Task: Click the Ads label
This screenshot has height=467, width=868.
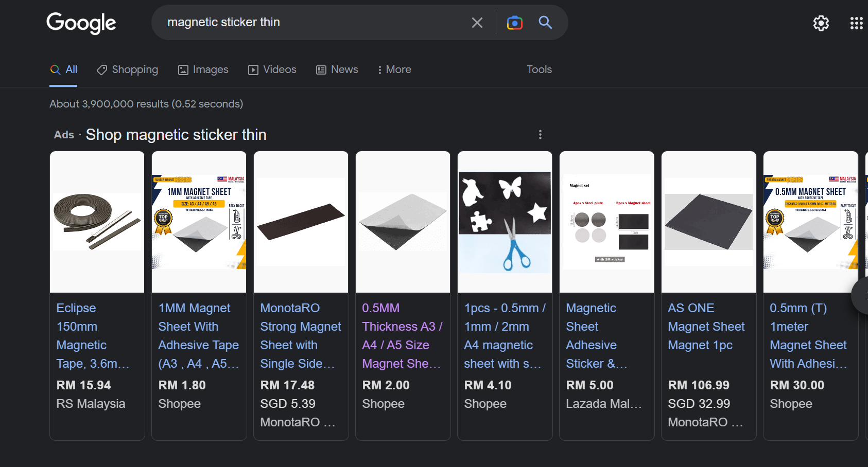Action: point(64,135)
